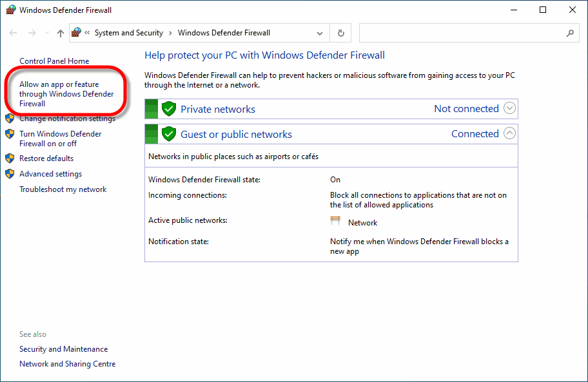Click the Forward navigation arrow
Screen dimensions: 588x382
(x=32, y=33)
